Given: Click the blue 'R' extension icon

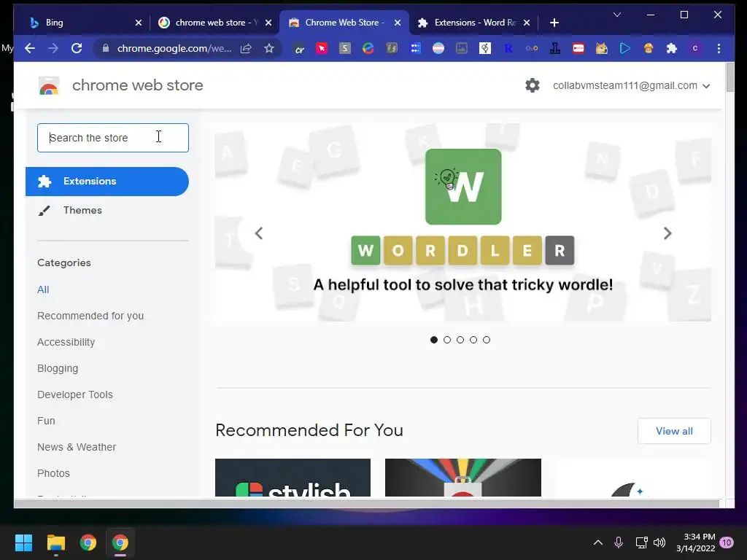Looking at the screenshot, I should tap(508, 48).
